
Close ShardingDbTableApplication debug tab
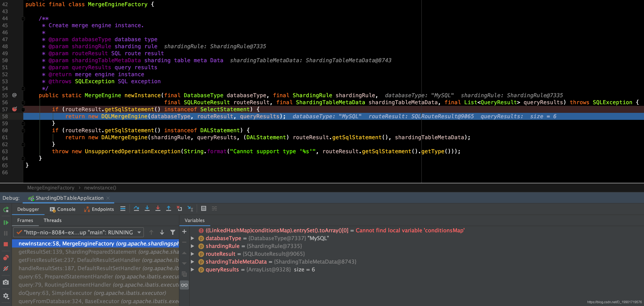pyautogui.click(x=108, y=198)
